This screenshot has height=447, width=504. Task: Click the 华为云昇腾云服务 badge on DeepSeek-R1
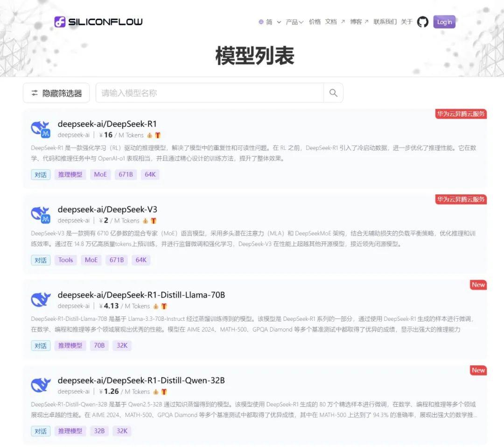[x=461, y=114]
